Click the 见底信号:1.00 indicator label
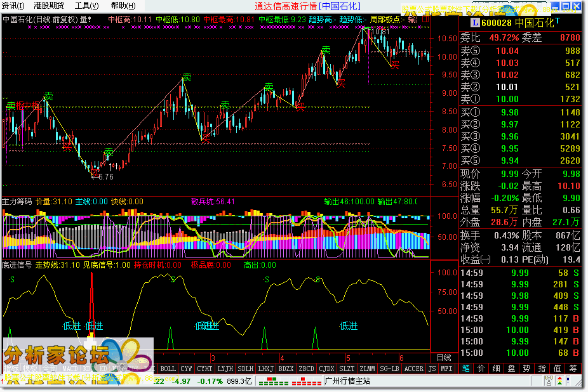 [x=107, y=265]
